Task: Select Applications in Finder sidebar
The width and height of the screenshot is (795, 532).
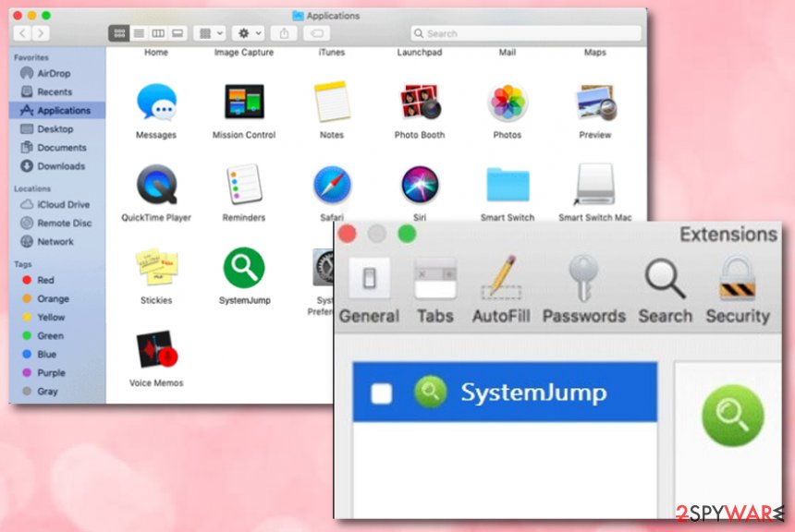Action: coord(56,110)
